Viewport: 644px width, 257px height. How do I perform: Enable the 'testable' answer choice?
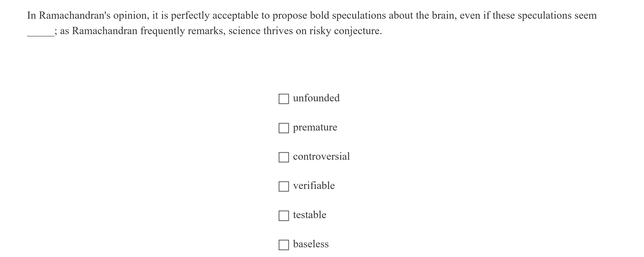[284, 215]
